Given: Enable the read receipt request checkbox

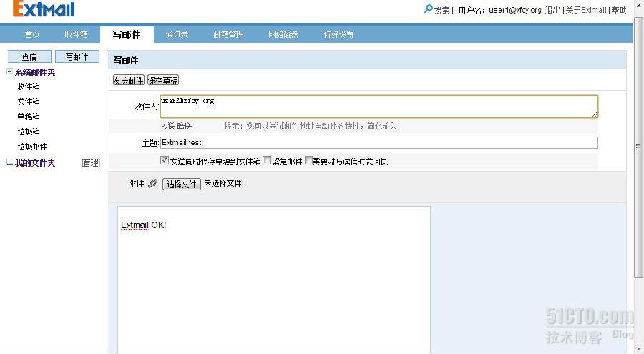Looking at the screenshot, I should tap(308, 160).
